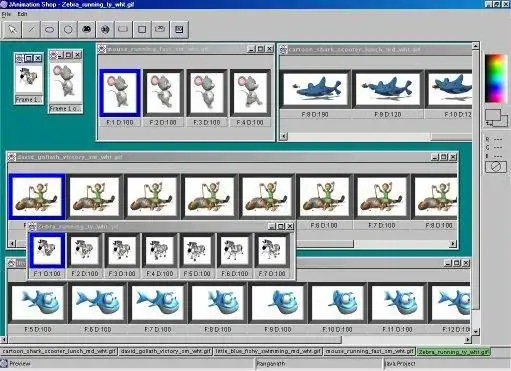Screen dimensions: 511x371
Task: Choose the ellipse outline tool
Action: [x=49, y=29]
